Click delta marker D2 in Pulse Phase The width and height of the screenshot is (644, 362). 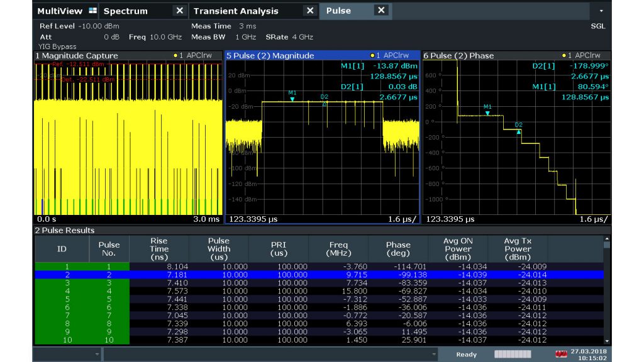519,131
